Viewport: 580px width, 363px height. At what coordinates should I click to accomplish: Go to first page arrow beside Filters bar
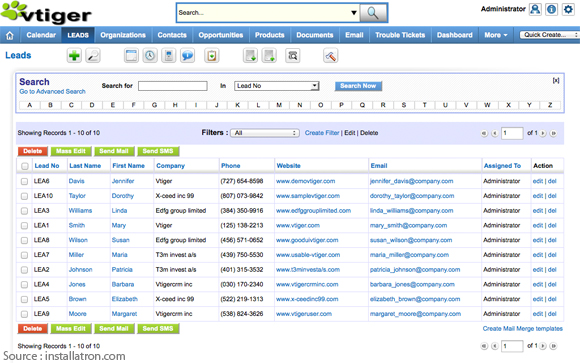[x=484, y=133]
